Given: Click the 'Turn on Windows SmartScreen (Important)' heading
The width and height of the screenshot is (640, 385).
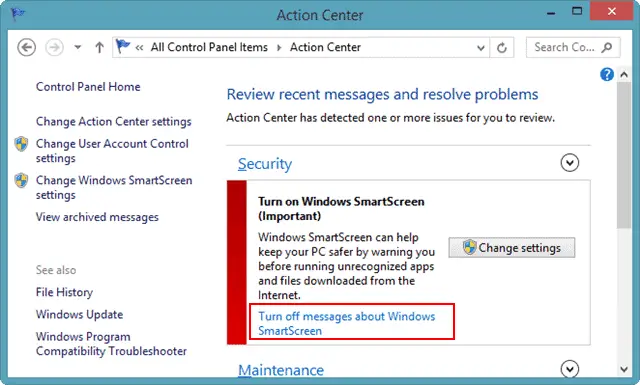Looking at the screenshot, I should [341, 209].
